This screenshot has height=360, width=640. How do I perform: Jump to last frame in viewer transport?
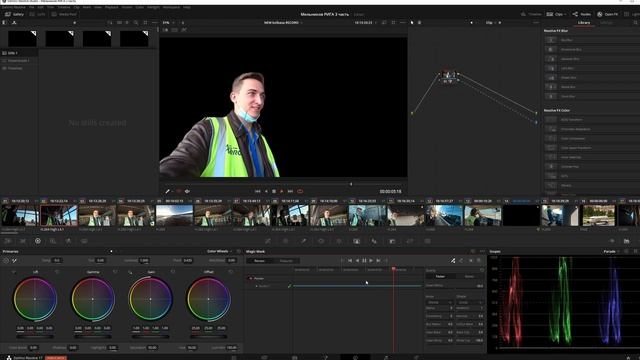(290, 191)
